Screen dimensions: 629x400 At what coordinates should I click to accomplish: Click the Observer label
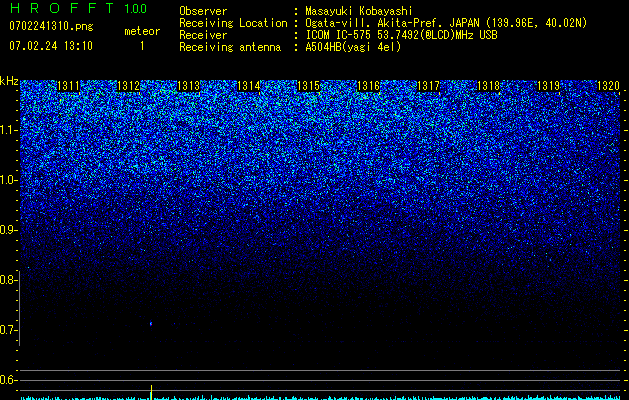coord(203,11)
